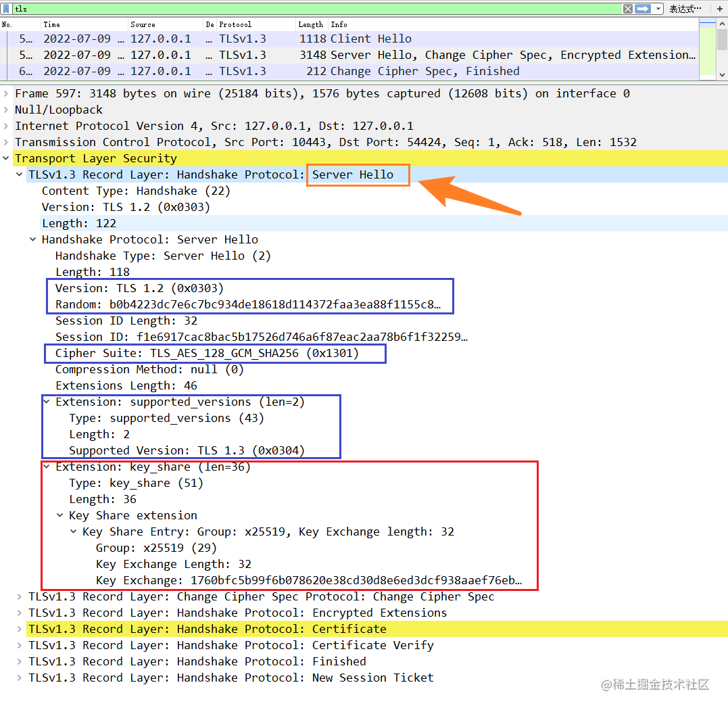This screenshot has height=710, width=728.
Task: Click the 表达式 (Expression) button
Action: pos(684,9)
